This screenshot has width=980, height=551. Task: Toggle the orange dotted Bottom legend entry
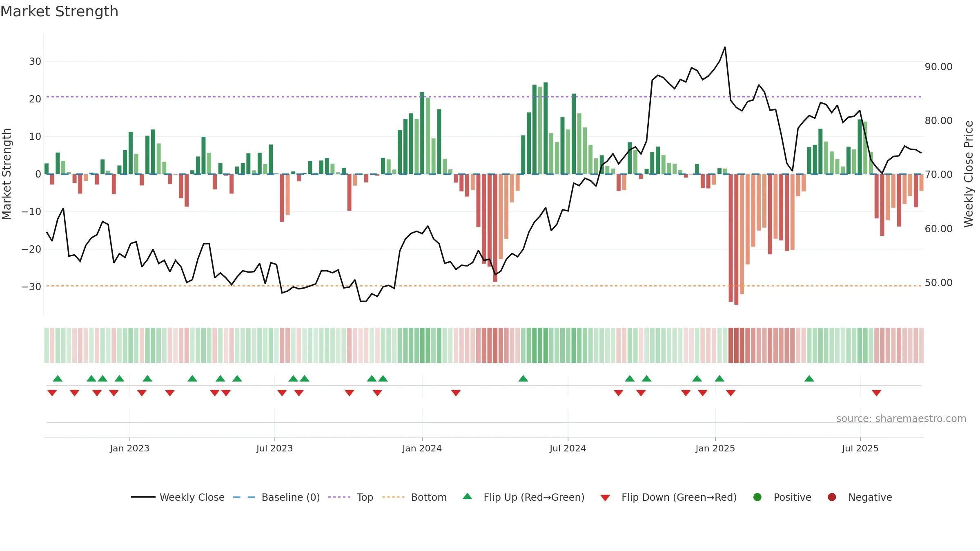point(414,497)
